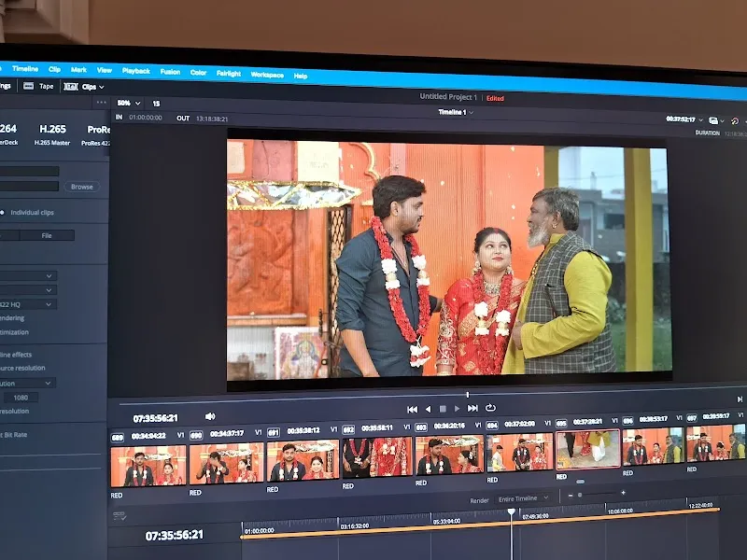Open the resolution dropdown chevron above 1080
The image size is (747, 560).
click(x=48, y=383)
